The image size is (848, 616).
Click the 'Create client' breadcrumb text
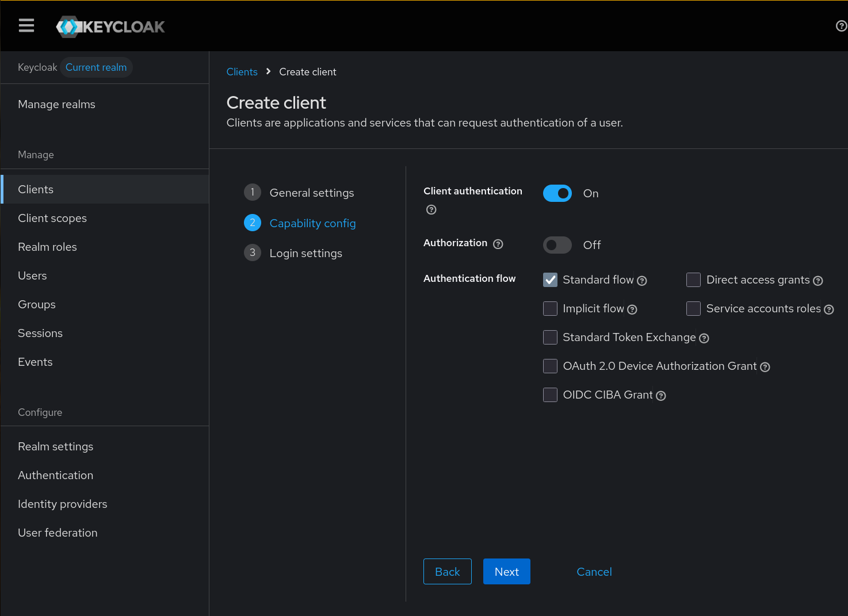pos(308,72)
